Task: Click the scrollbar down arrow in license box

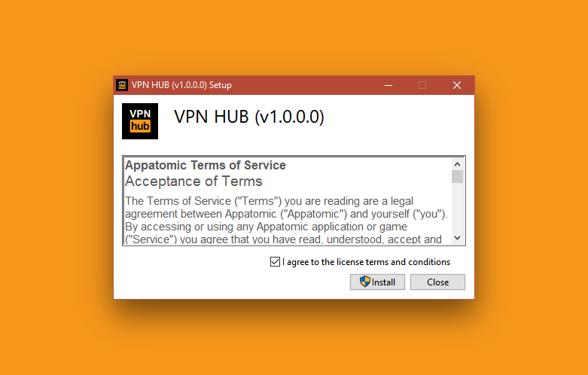Action: [457, 238]
